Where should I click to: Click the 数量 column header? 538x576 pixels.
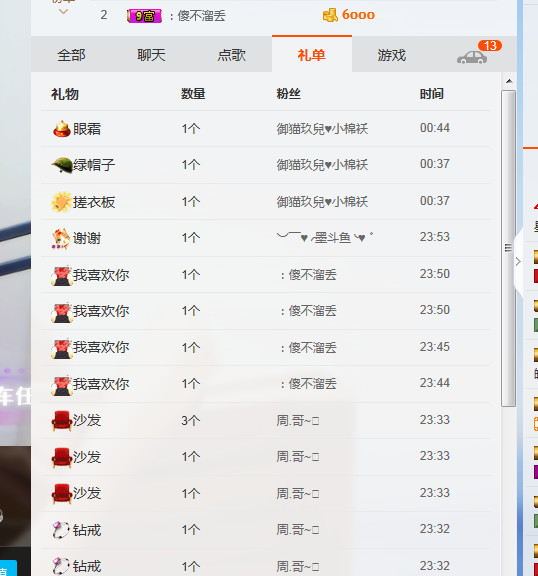193,94
